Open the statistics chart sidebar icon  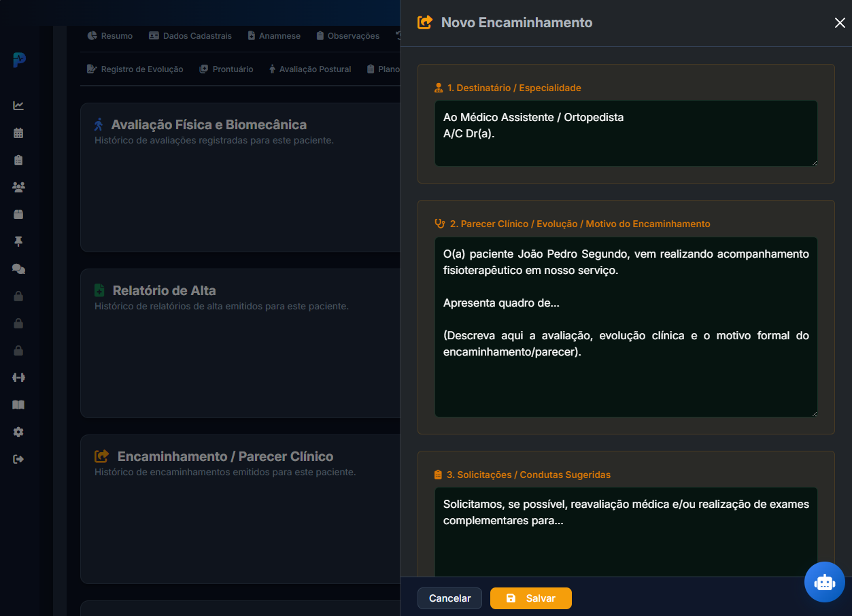[x=18, y=105]
